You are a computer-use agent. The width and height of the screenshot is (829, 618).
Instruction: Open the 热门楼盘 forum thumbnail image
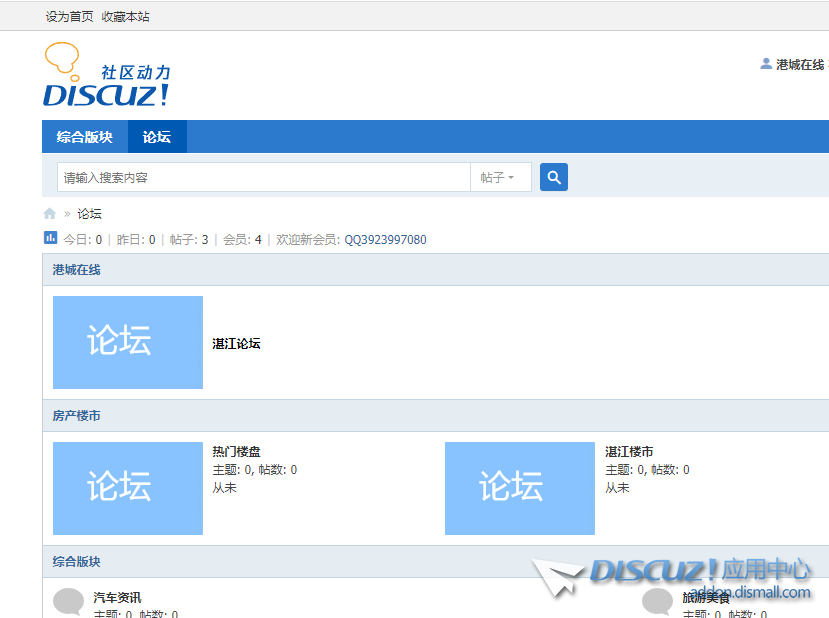[128, 488]
